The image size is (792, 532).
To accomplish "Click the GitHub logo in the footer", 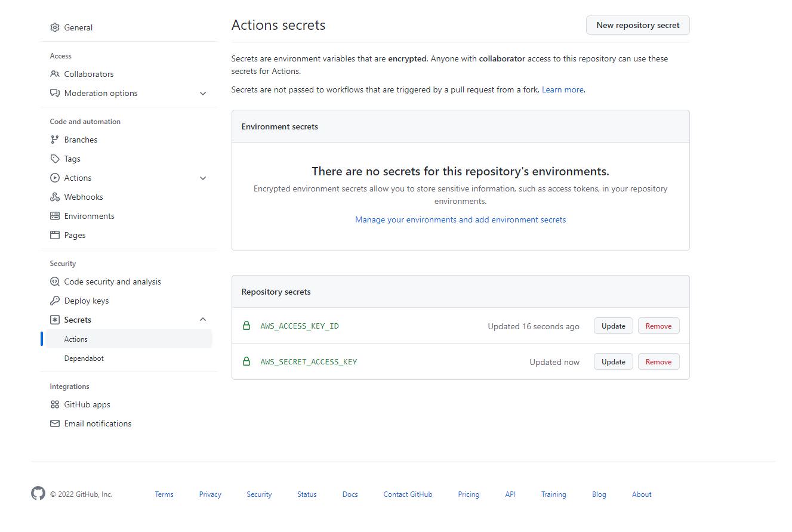I will coord(38,493).
